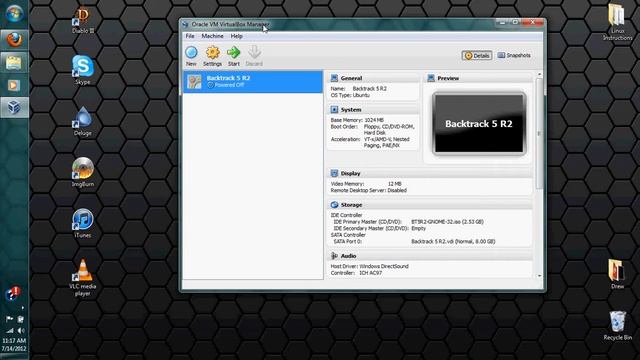The image size is (640, 360).
Task: Click the details pane scroll up arrow
Action: pyautogui.click(x=540, y=75)
